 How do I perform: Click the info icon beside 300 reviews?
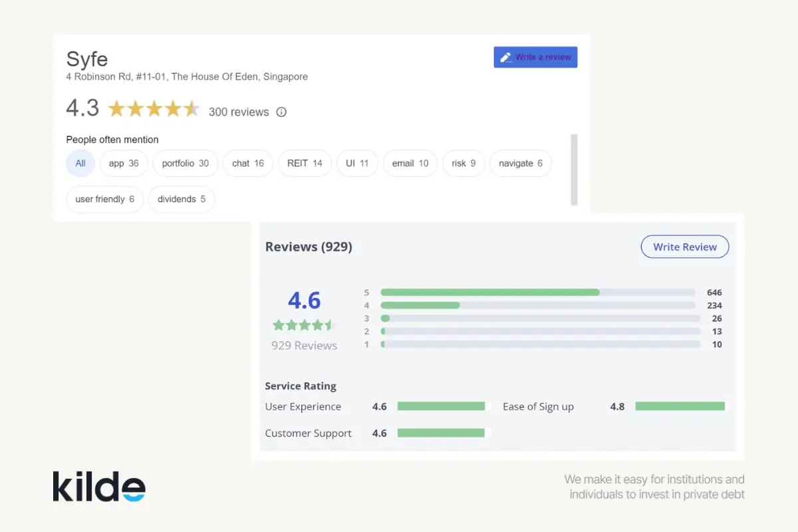(281, 112)
